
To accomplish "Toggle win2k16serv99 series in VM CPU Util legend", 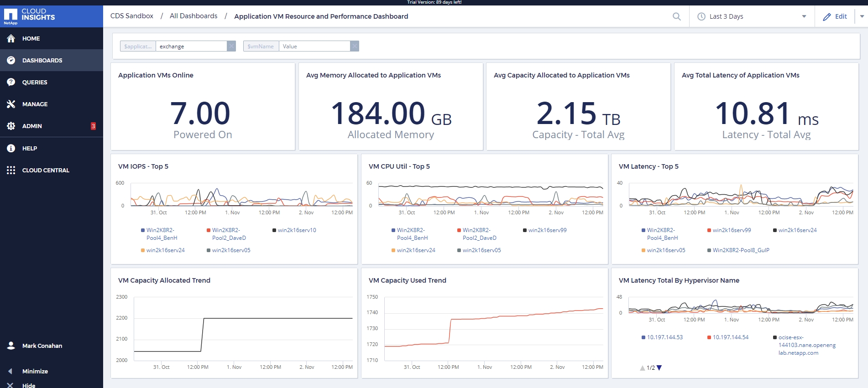I will click(547, 230).
